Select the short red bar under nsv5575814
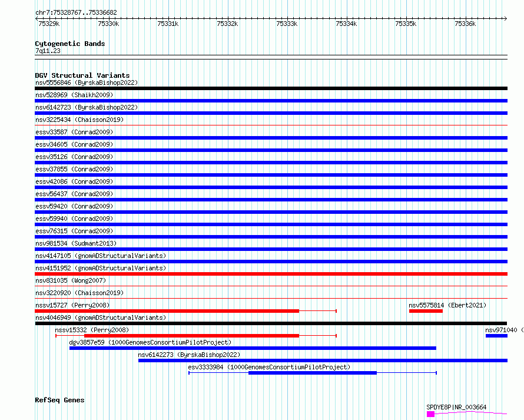This screenshot has height=420, width=524. pos(426,311)
